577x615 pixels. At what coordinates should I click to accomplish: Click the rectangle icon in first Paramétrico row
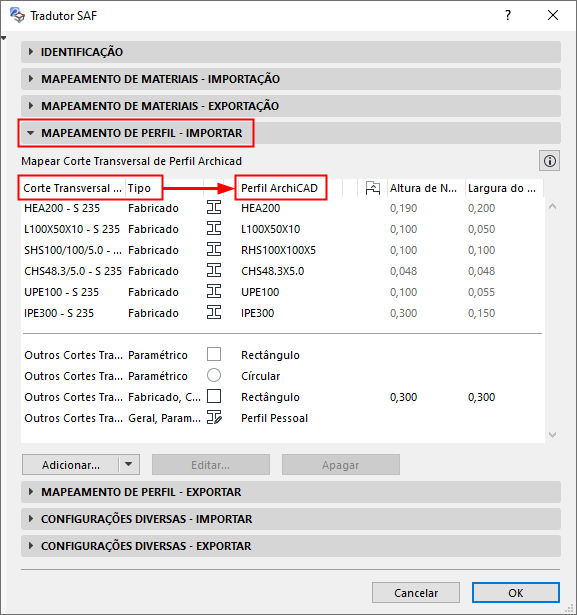pos(214,354)
